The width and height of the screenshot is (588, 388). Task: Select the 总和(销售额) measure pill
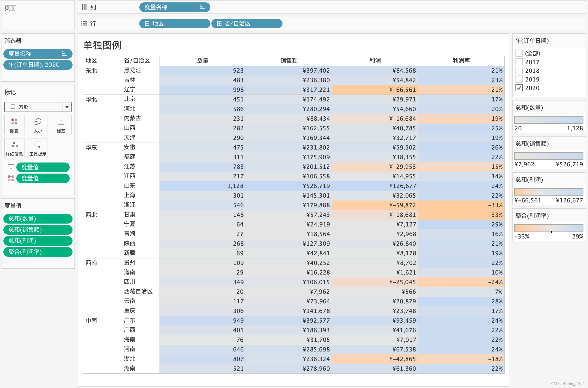(x=38, y=230)
